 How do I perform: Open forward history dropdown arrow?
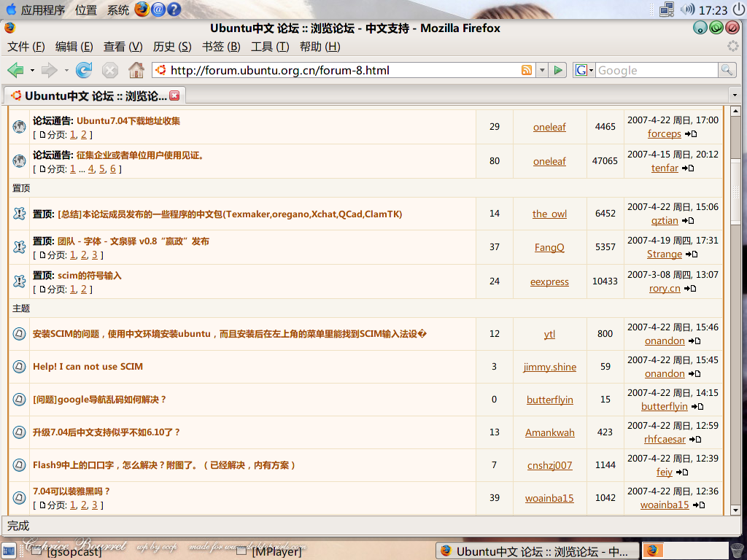tap(66, 71)
